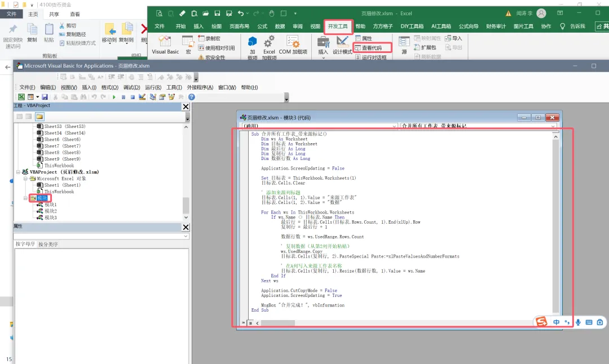The height and width of the screenshot is (364, 609).
Task: Click View Microsoft Excel icon in VBA toolbar
Action: tap(21, 97)
